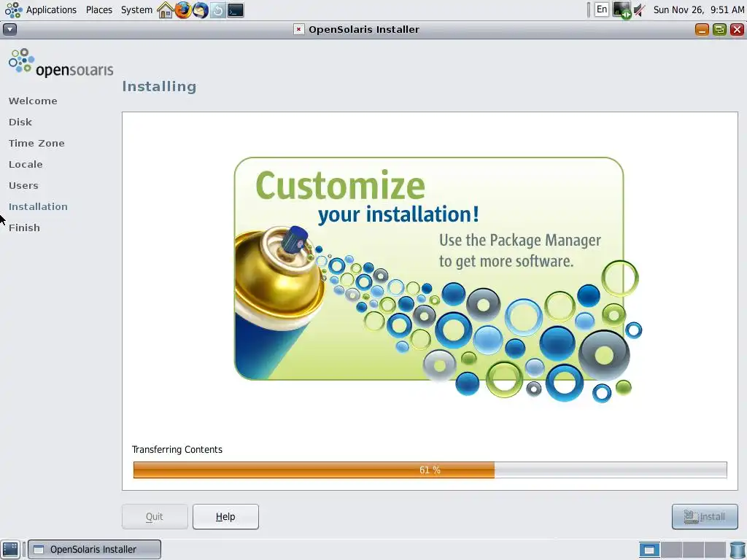Click the OpenSolaris logo

61,63
